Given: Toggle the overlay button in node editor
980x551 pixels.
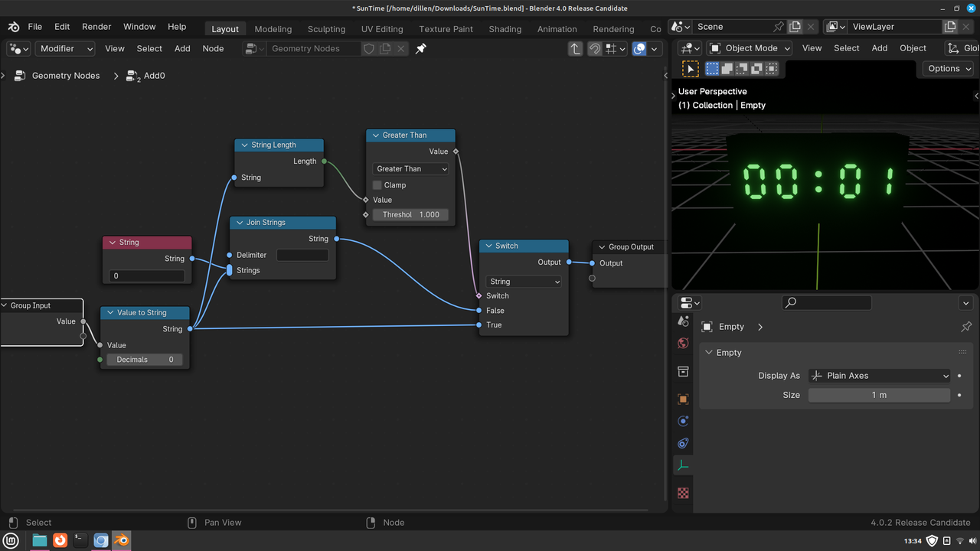Looking at the screenshot, I should click(x=639, y=48).
